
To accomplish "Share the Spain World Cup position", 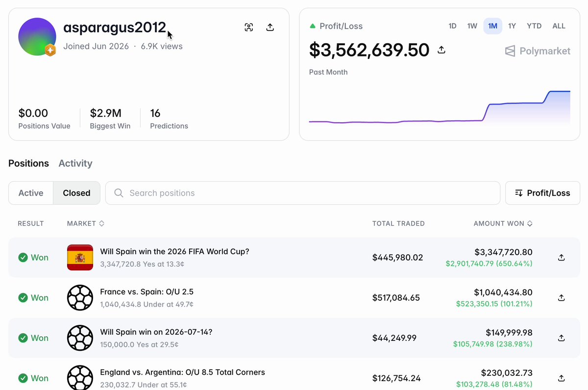I will point(562,258).
